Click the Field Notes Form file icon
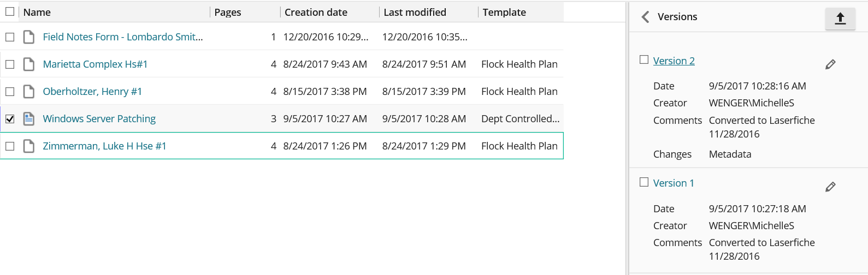Screen dimensions: 868x275 point(29,37)
